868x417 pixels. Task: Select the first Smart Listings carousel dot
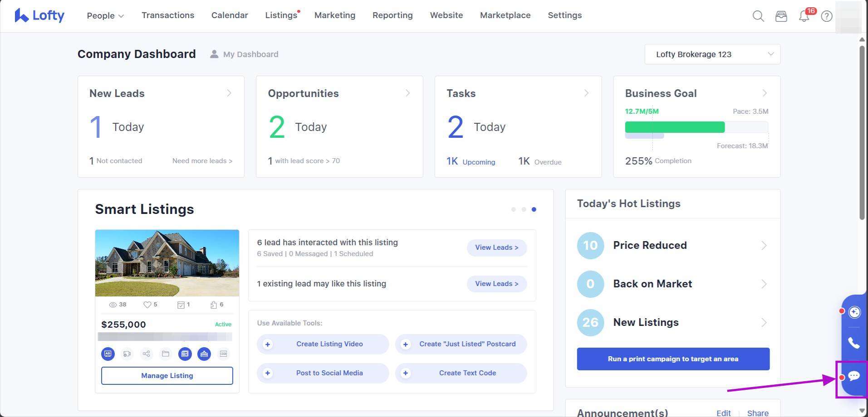(x=513, y=209)
